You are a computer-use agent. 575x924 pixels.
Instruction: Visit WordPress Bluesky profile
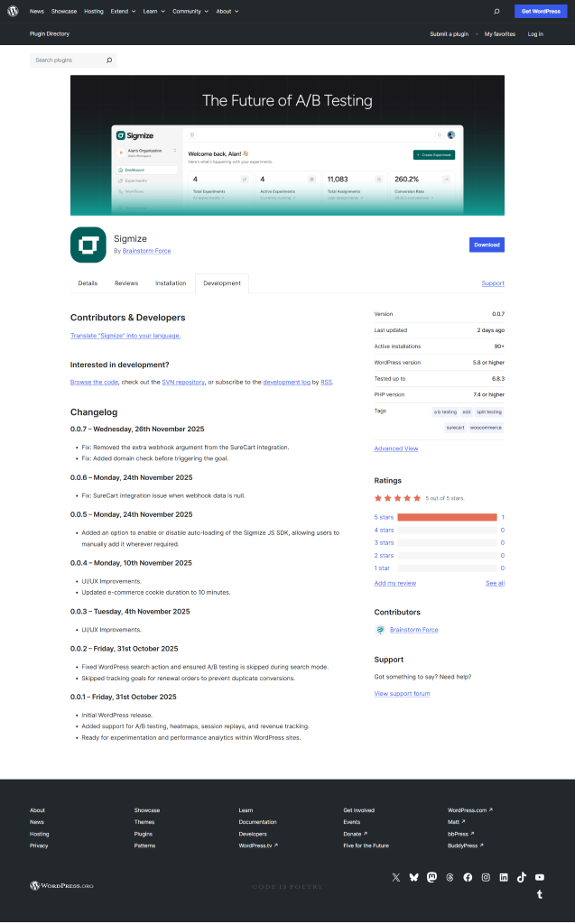coord(414,877)
